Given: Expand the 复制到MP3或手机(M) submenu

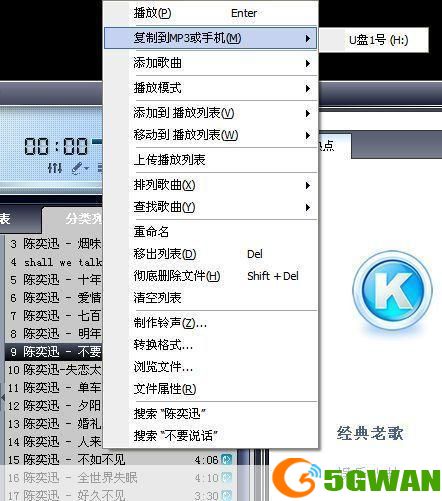Looking at the screenshot, I should [x=211, y=38].
